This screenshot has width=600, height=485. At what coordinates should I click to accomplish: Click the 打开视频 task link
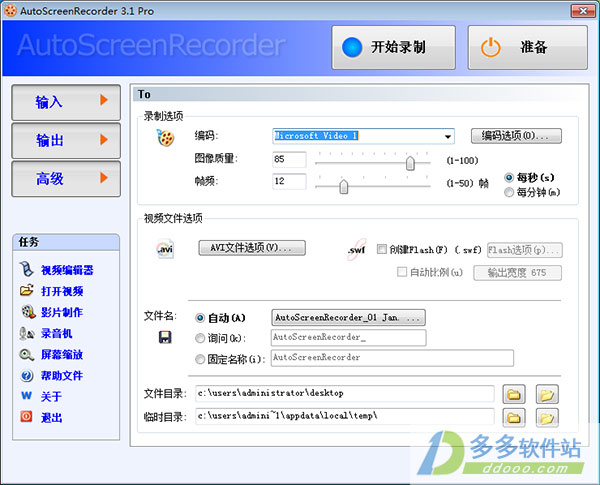[62, 291]
